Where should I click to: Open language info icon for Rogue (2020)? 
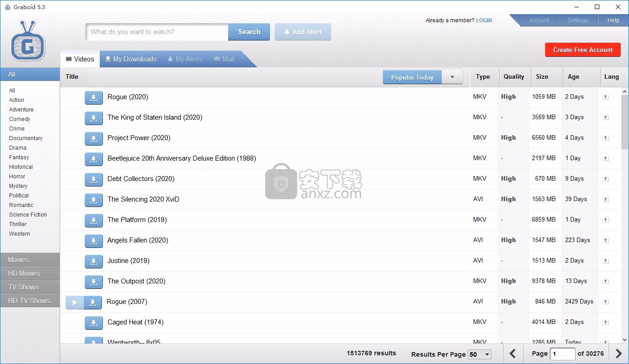[x=605, y=97]
